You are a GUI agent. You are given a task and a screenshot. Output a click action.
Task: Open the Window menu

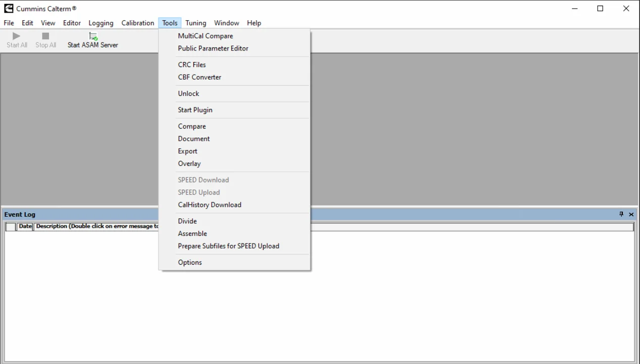[227, 23]
